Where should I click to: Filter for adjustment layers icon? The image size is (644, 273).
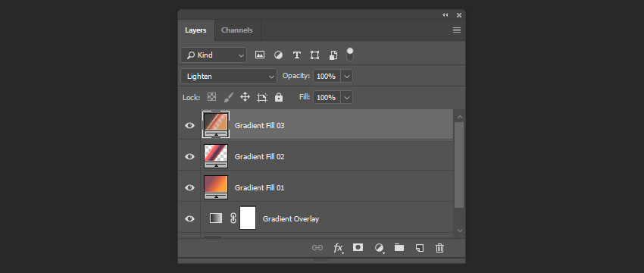[279, 55]
